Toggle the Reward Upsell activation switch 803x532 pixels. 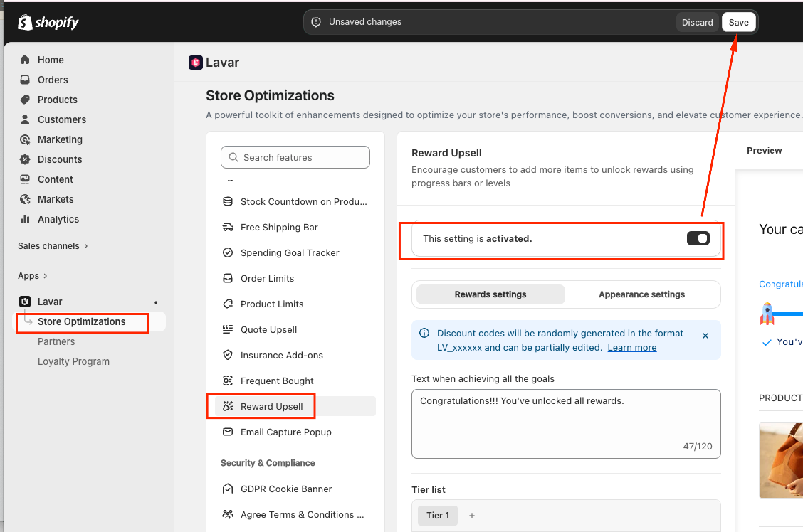698,238
